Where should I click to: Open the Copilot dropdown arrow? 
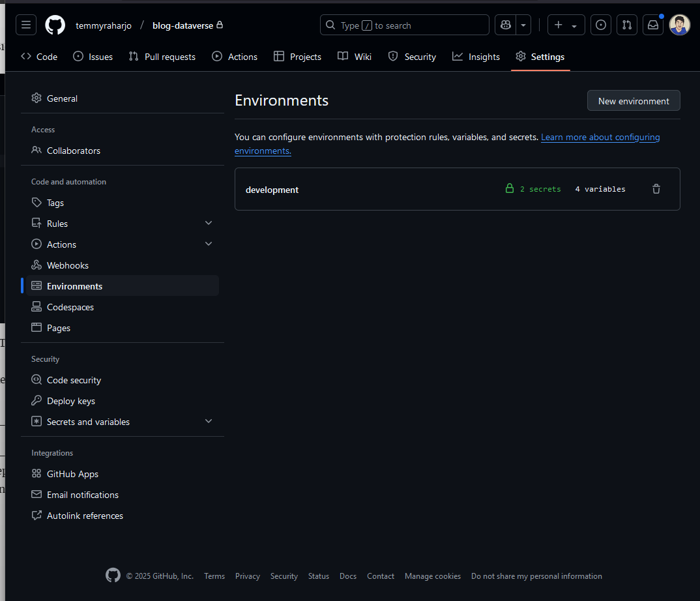[523, 25]
